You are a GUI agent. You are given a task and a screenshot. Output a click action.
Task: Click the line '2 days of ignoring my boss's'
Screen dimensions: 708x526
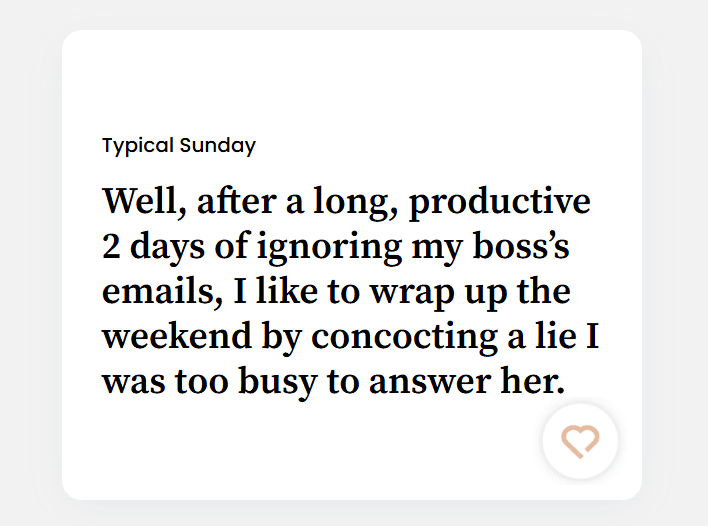335,247
